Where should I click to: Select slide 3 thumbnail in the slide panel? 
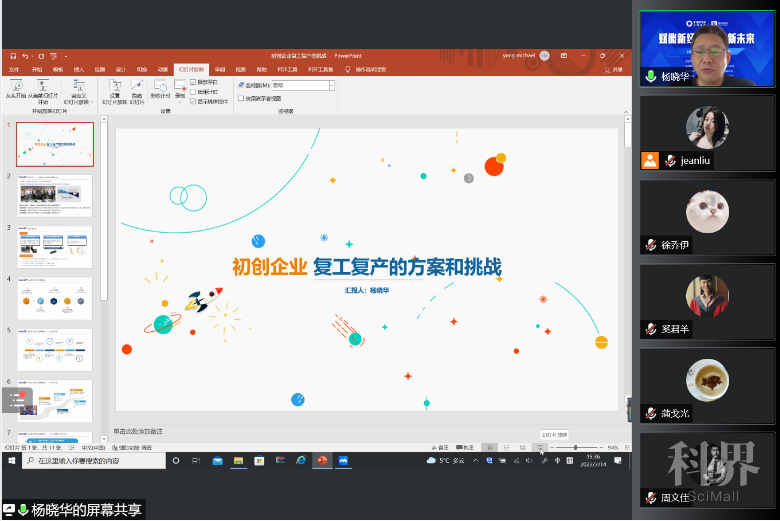tap(55, 247)
